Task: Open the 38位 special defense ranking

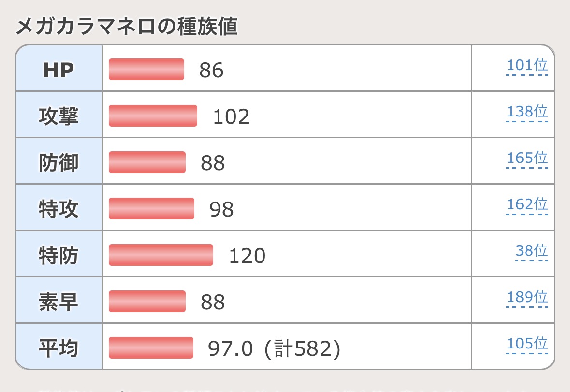Action: tap(531, 251)
